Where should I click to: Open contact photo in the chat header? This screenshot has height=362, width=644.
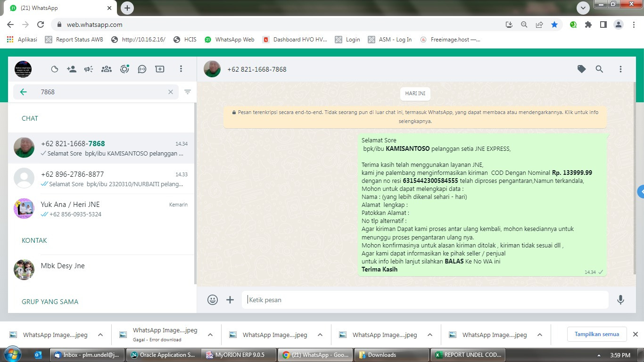click(x=212, y=69)
